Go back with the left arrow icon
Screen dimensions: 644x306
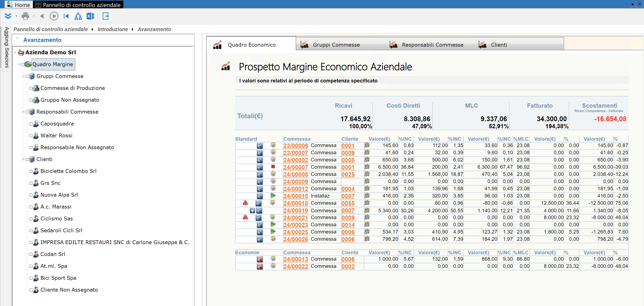click(42, 16)
